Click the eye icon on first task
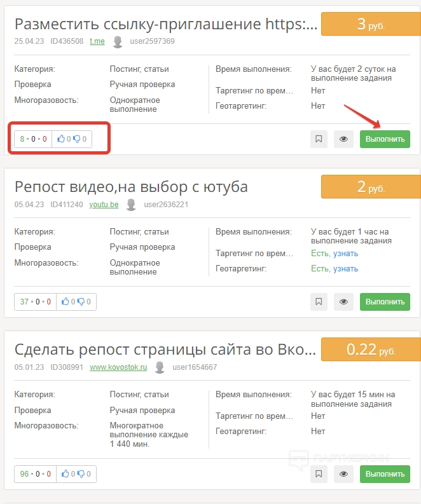 343,139
